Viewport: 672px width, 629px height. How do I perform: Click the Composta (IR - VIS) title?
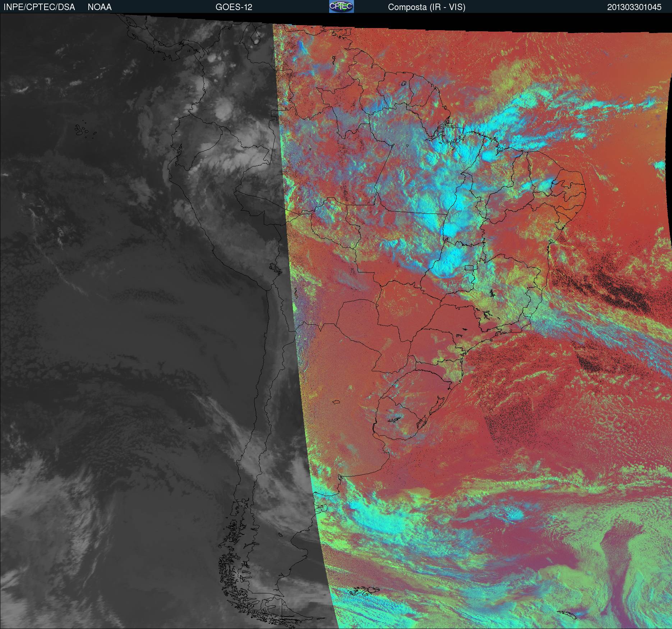(x=427, y=7)
